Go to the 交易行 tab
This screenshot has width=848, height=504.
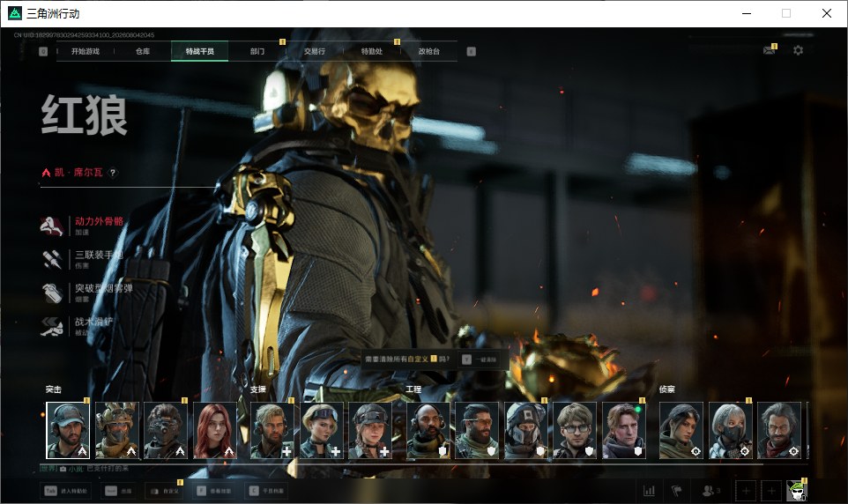coord(314,51)
